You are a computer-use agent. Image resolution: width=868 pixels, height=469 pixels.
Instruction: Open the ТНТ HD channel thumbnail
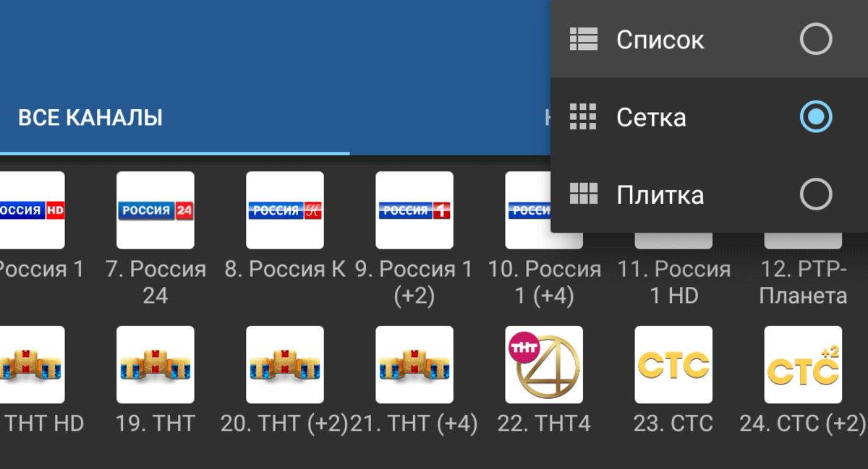tap(29, 364)
